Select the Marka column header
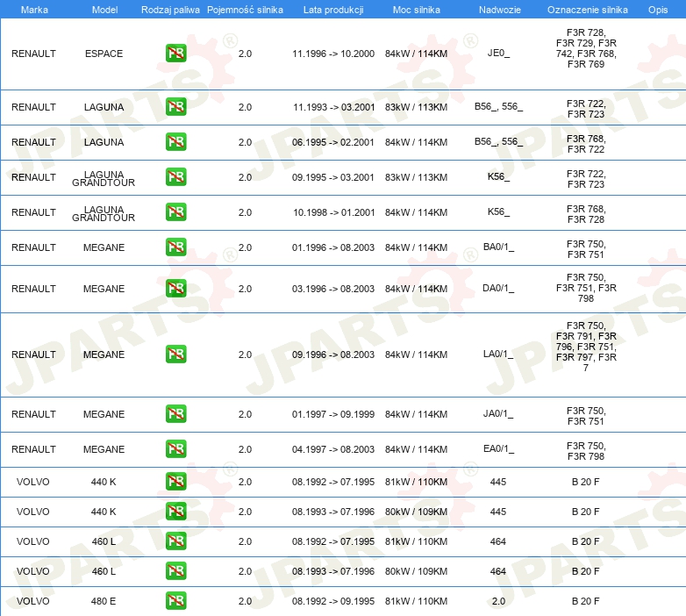 click(x=34, y=10)
